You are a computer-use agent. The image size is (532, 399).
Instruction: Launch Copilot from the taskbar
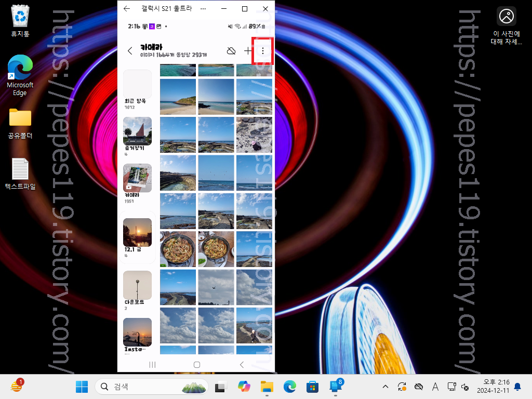click(244, 387)
